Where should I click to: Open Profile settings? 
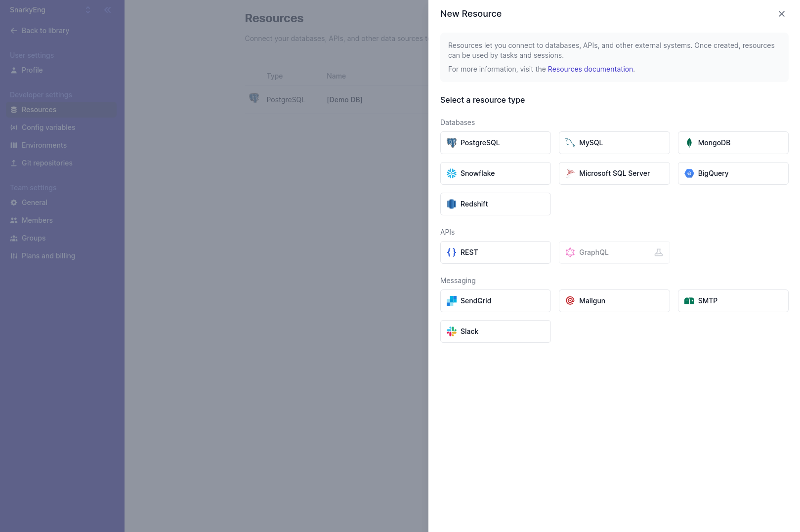(x=61, y=70)
